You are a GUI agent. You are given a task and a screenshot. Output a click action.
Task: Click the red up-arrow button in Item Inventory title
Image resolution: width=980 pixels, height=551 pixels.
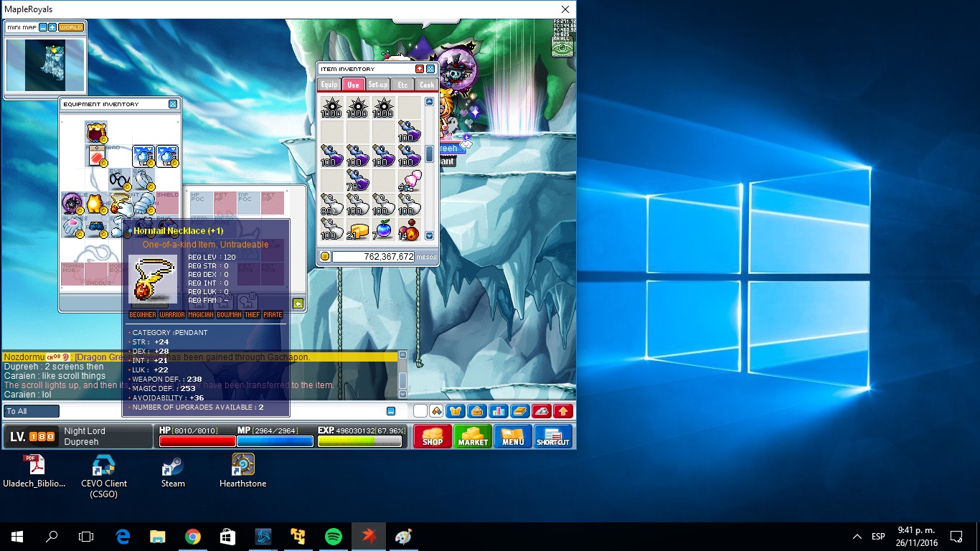click(420, 69)
